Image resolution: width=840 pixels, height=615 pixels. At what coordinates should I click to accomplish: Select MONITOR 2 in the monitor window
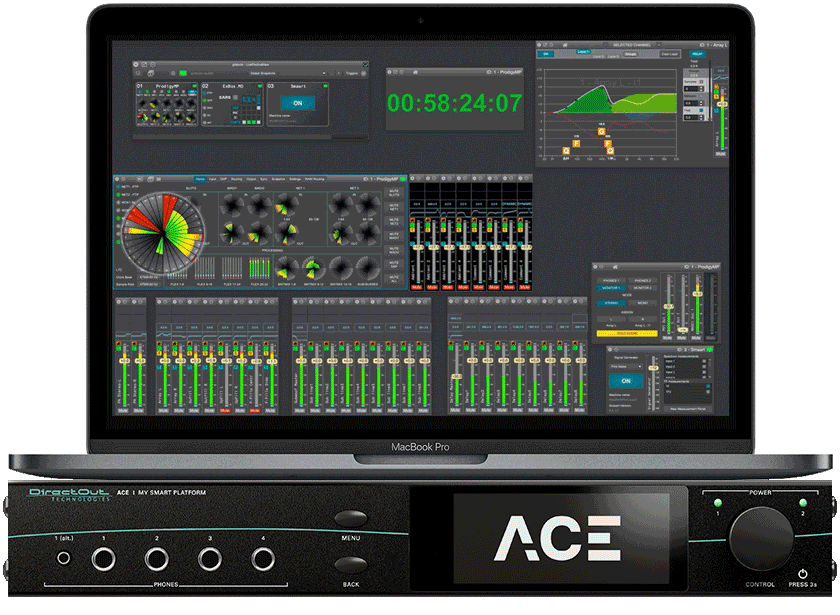[x=642, y=288]
